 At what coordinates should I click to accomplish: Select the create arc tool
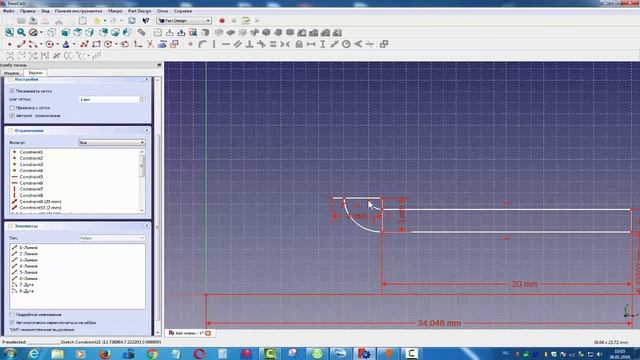coord(32,44)
